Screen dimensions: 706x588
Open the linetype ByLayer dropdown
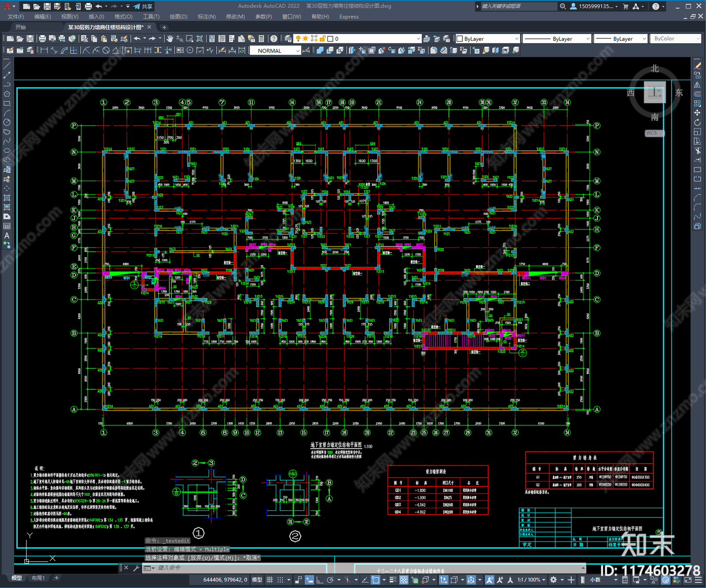(x=557, y=39)
